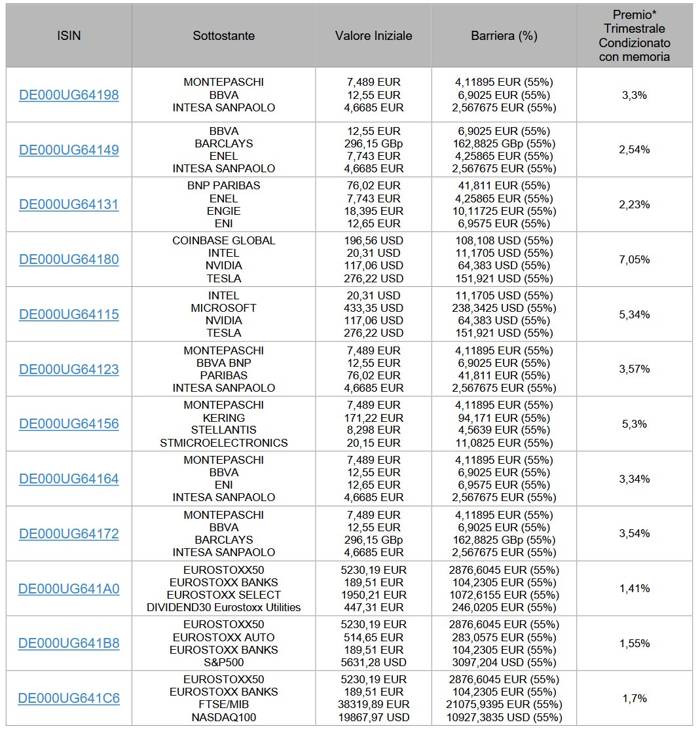Click the Barriera (%) column header
700x731 pixels.
(x=504, y=36)
